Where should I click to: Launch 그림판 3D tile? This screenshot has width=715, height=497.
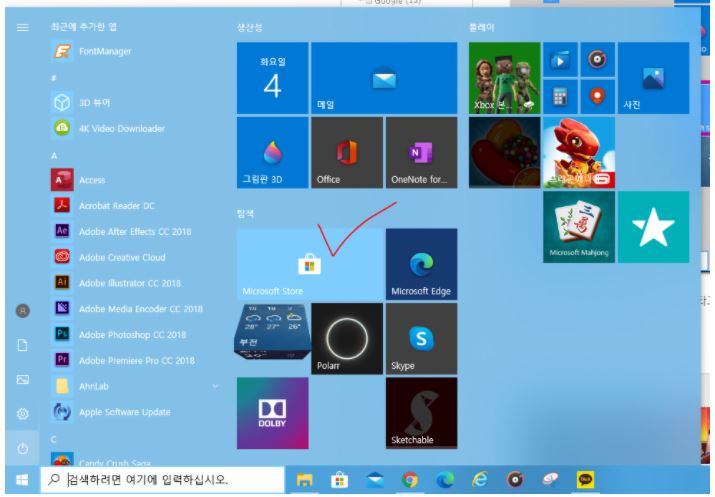[x=272, y=152]
